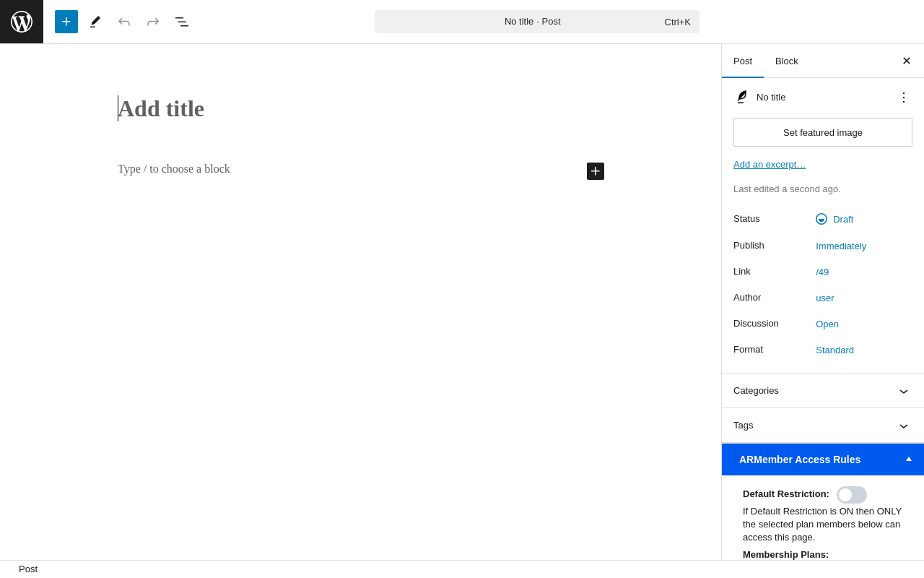Open the command palette bar
This screenshot has height=578, width=924.
click(537, 22)
